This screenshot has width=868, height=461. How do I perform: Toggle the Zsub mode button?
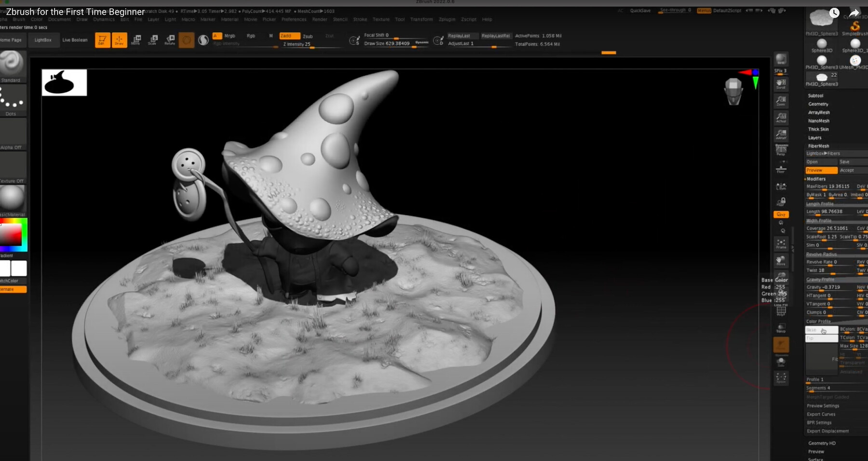point(309,36)
